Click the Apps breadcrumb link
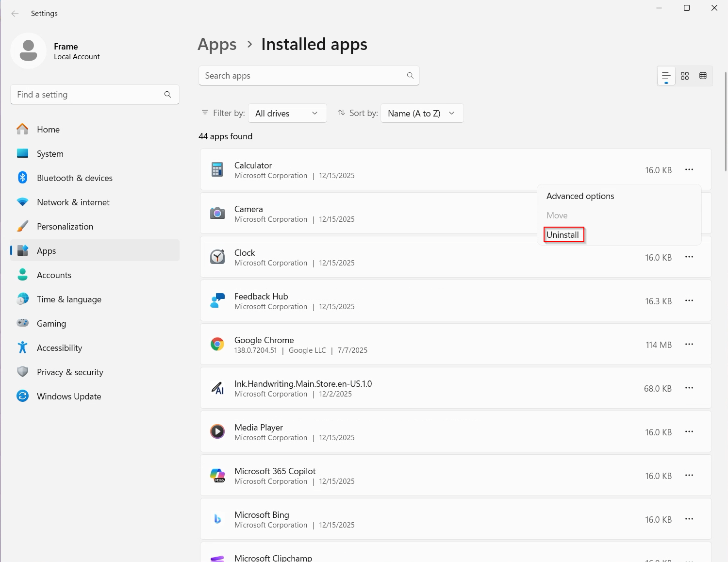Image resolution: width=728 pixels, height=562 pixels. 217,45
